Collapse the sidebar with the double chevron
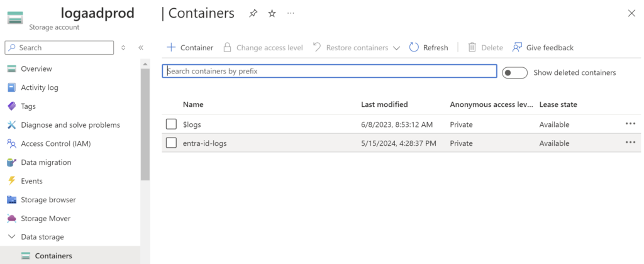The width and height of the screenshot is (644, 264). click(x=140, y=48)
